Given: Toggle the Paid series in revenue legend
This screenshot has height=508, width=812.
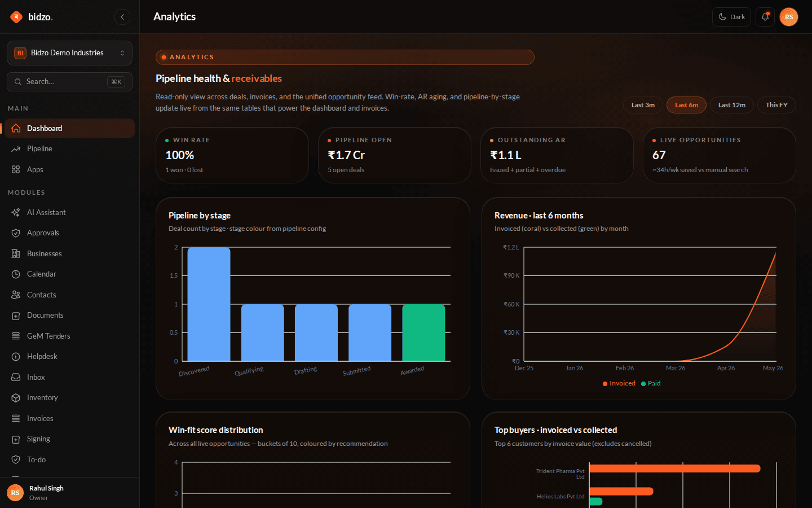Looking at the screenshot, I should (651, 383).
